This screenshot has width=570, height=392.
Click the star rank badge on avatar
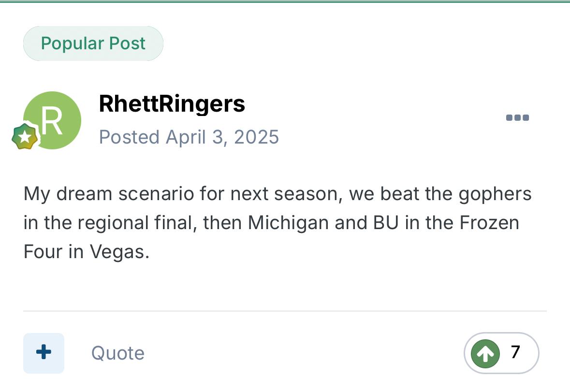[25, 136]
